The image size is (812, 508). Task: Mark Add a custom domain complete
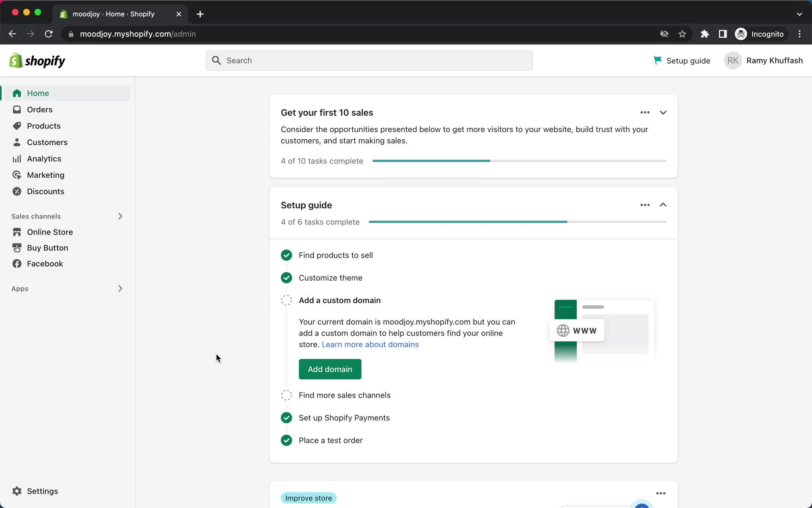(x=286, y=300)
